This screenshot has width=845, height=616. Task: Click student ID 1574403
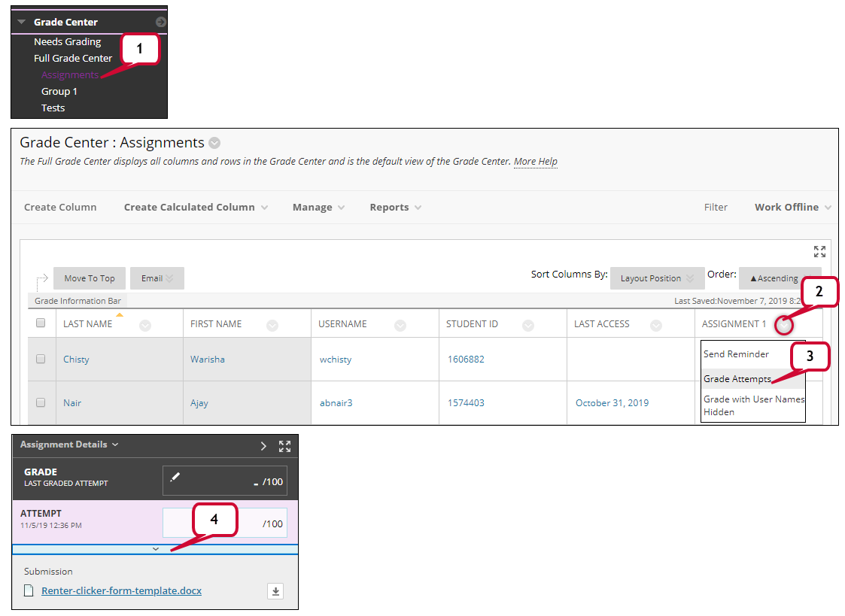(x=466, y=403)
